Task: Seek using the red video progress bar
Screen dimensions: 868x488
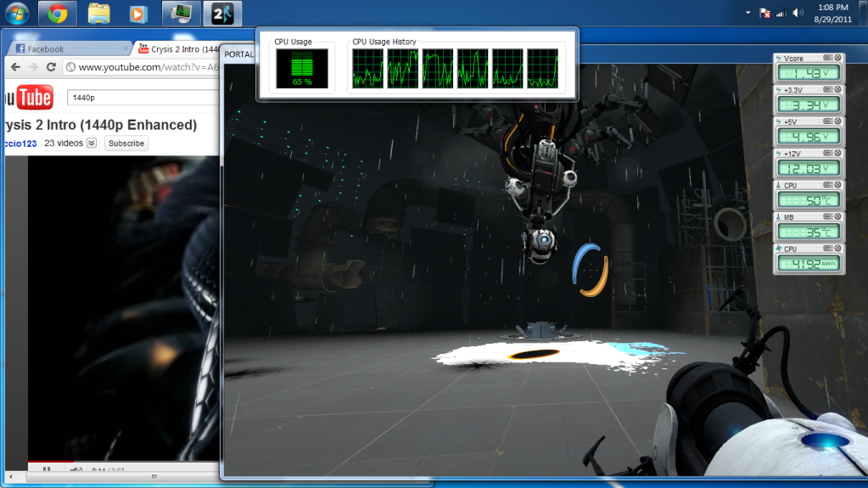Action: coord(51,461)
